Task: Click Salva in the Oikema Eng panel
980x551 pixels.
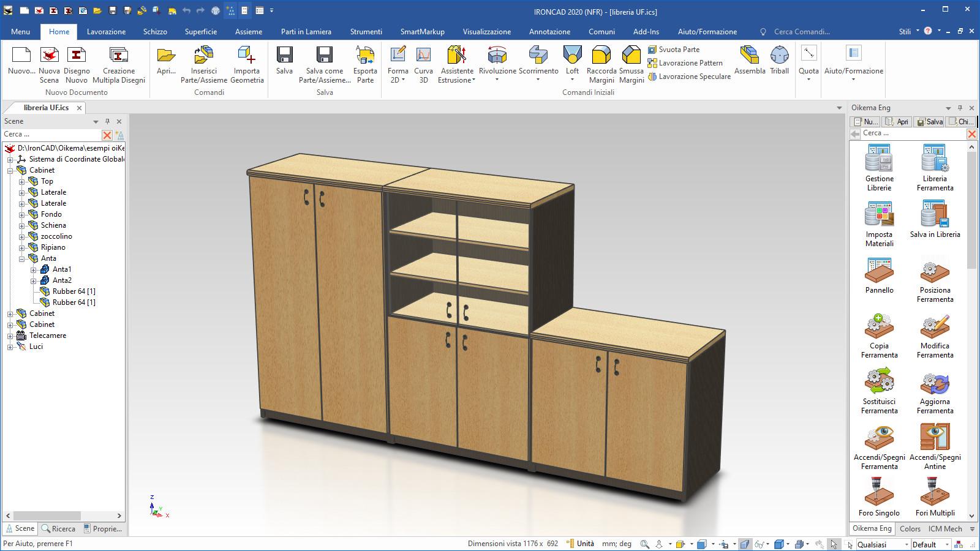Action: [929, 121]
